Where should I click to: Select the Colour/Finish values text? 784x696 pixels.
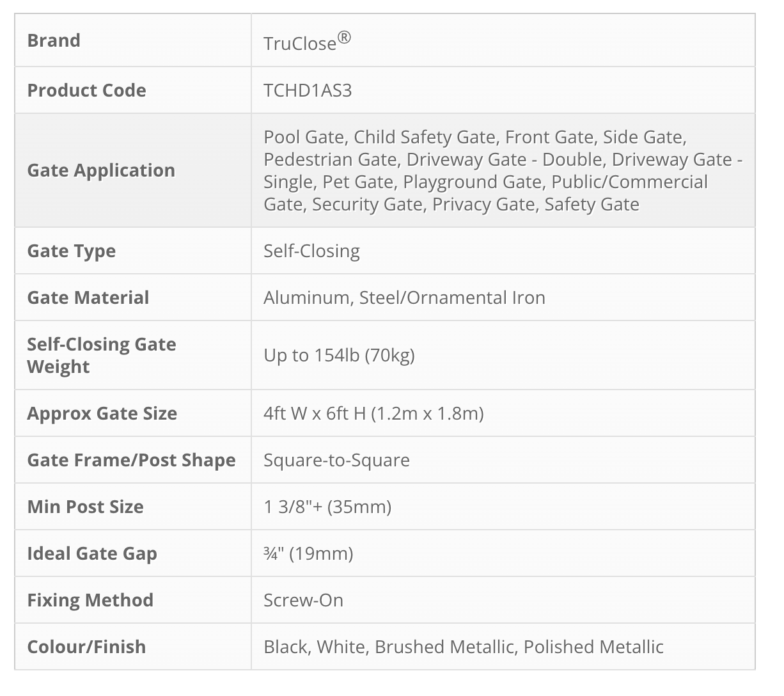click(464, 647)
